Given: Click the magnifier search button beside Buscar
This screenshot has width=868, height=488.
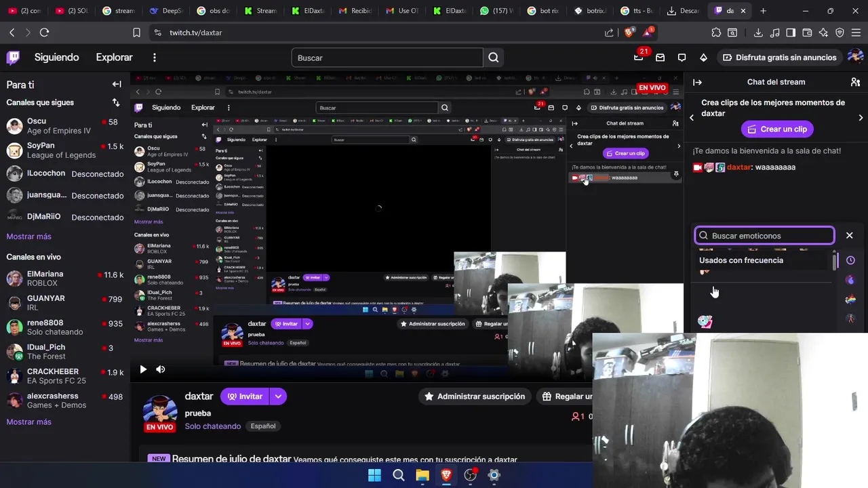Looking at the screenshot, I should pyautogui.click(x=494, y=58).
